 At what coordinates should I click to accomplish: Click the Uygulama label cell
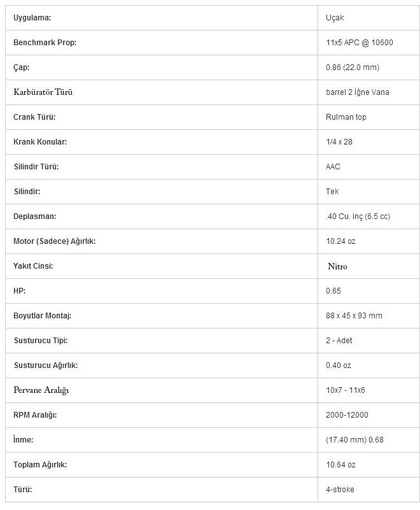162,18
